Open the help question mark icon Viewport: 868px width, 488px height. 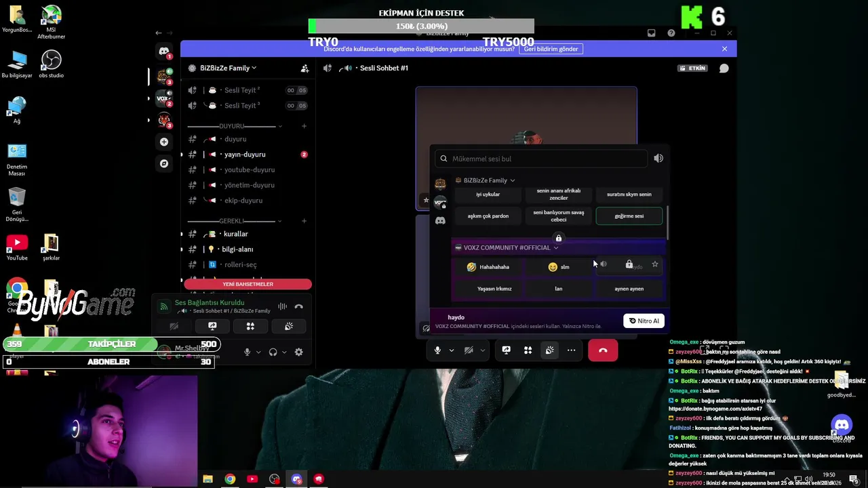671,33
